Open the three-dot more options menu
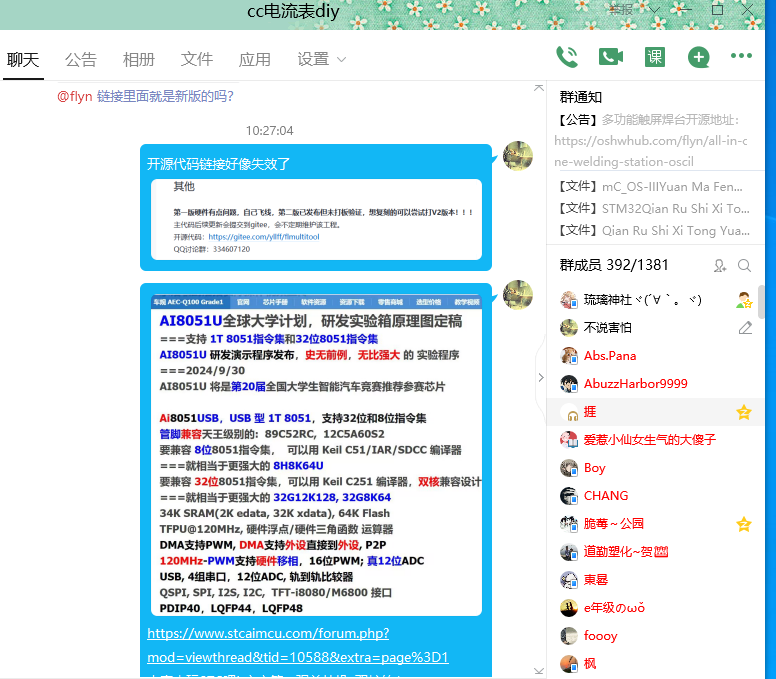Viewport: 776px width, 679px height. (x=741, y=56)
